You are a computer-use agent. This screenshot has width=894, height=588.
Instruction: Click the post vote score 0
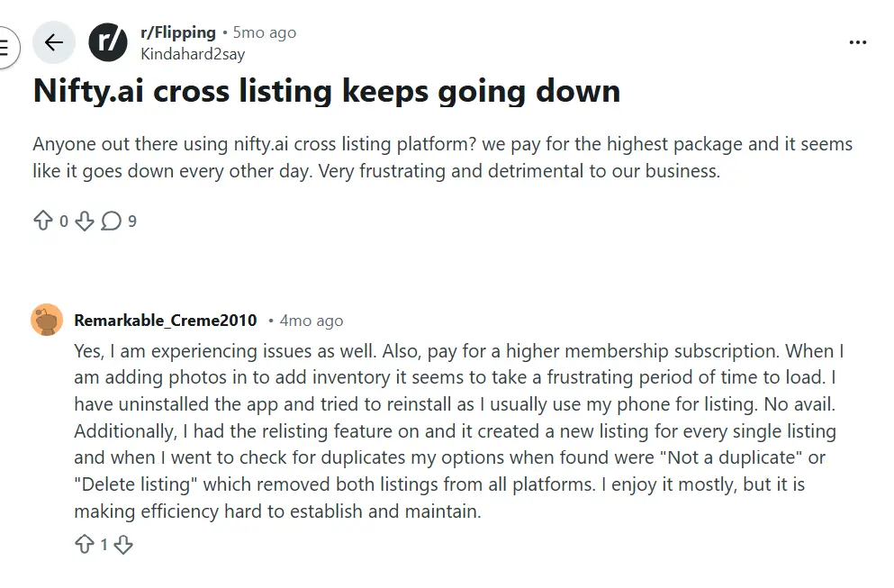click(x=64, y=221)
